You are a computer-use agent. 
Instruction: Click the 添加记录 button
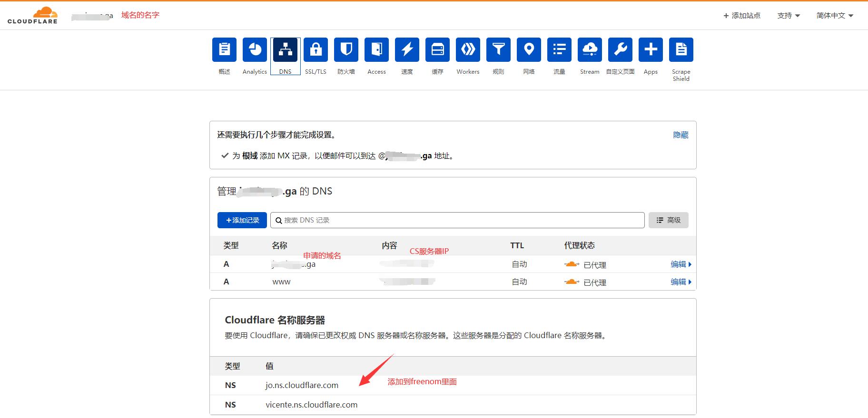(x=242, y=220)
